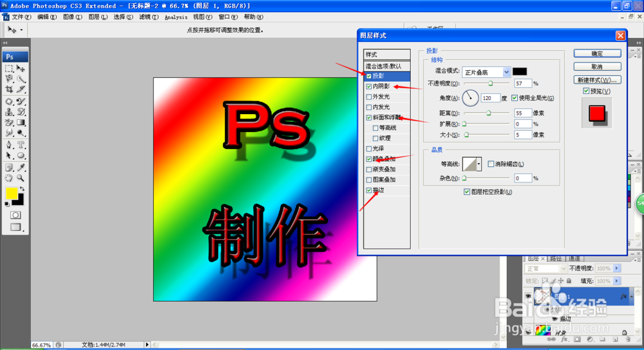Open 图像 menu

(72, 17)
